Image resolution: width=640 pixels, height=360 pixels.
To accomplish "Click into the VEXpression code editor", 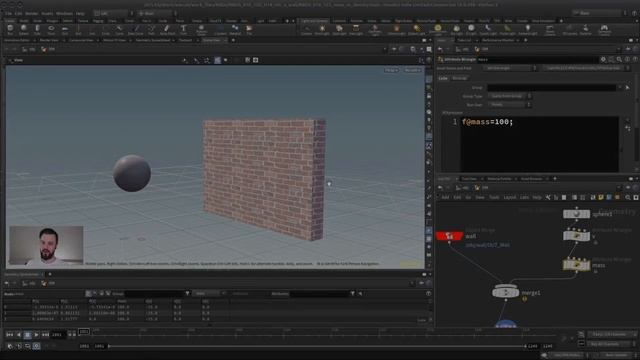I will [540, 144].
